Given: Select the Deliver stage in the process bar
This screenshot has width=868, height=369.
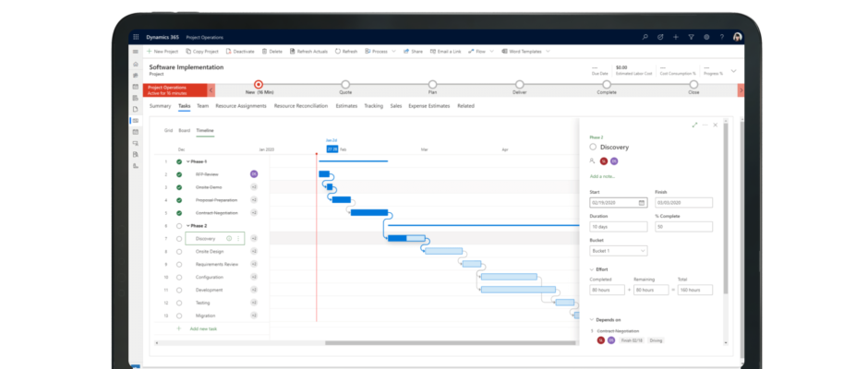Looking at the screenshot, I should click(519, 85).
